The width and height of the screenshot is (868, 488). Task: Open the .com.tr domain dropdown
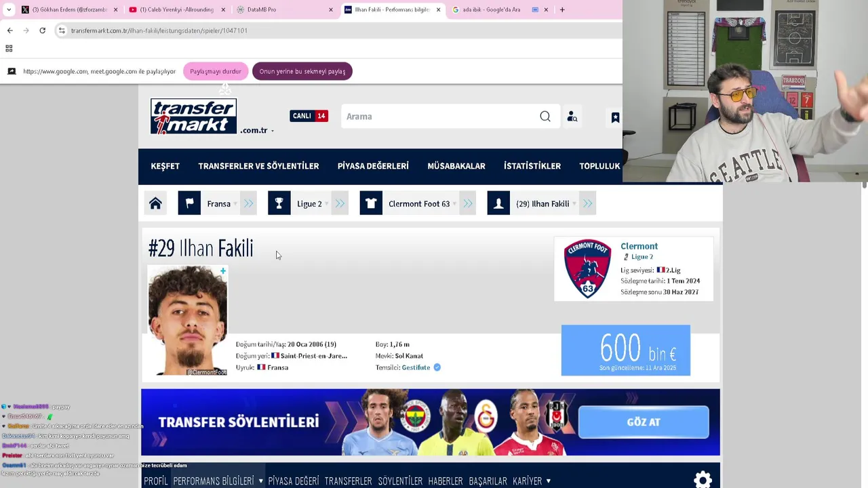coord(258,130)
